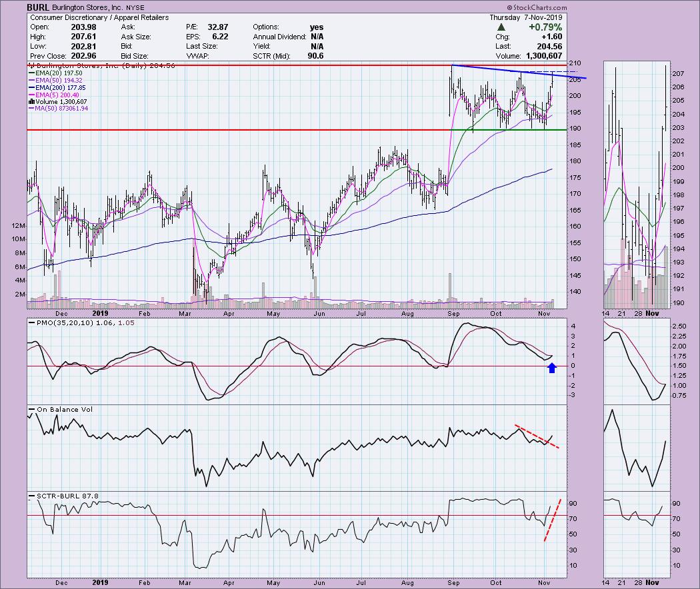
Task: Click the EMA(20) 197.50 legend entry
Action: (55, 73)
